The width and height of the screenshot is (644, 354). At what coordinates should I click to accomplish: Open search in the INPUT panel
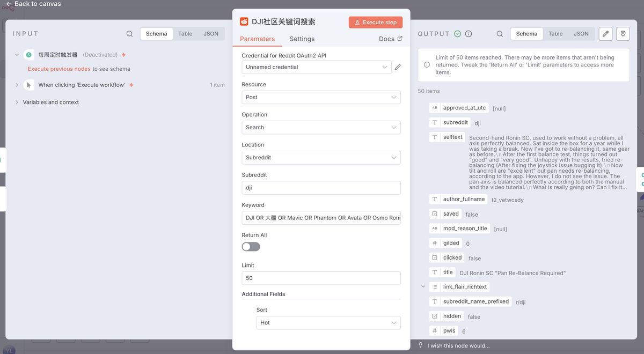click(129, 33)
